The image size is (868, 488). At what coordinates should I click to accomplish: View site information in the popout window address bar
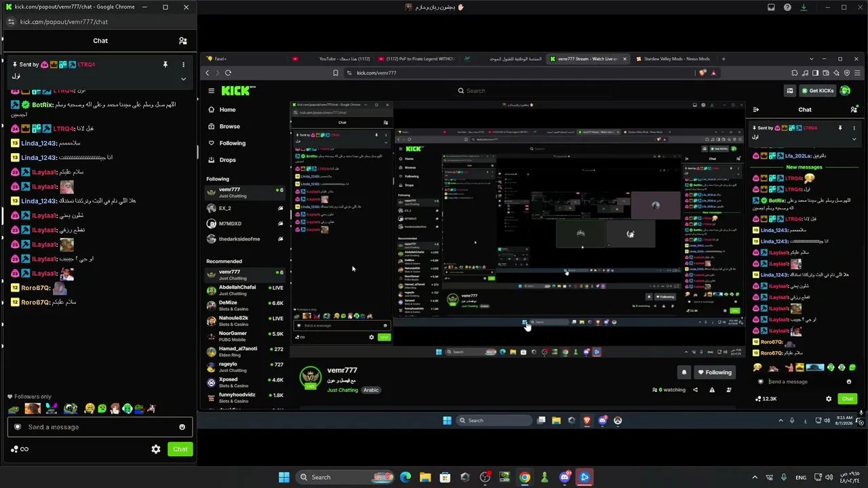[11, 22]
